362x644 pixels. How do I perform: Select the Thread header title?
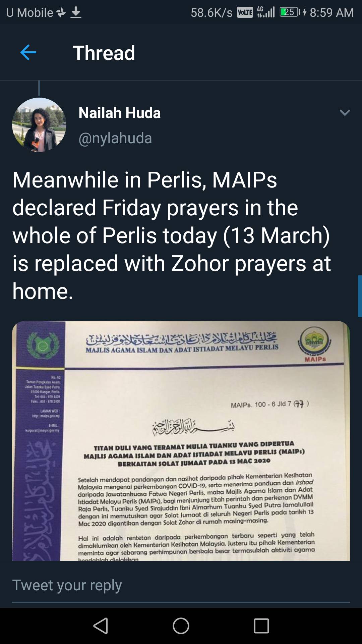click(x=104, y=53)
